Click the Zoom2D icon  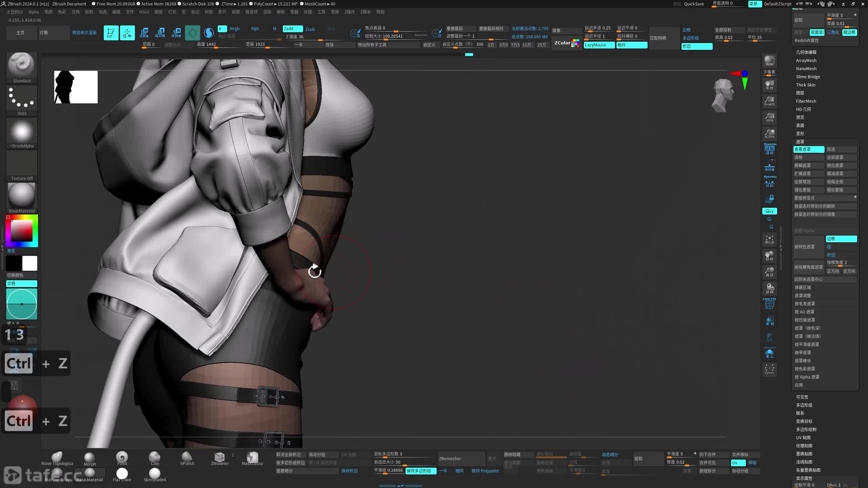(x=769, y=101)
